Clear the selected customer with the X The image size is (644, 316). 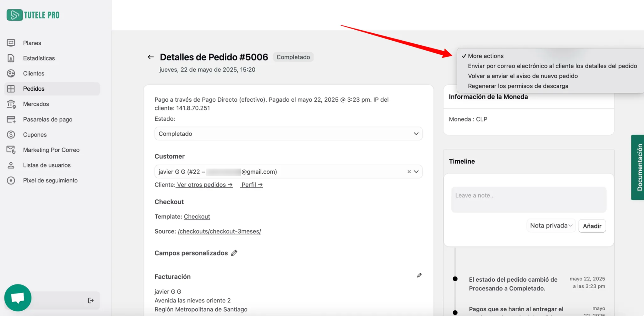point(409,172)
